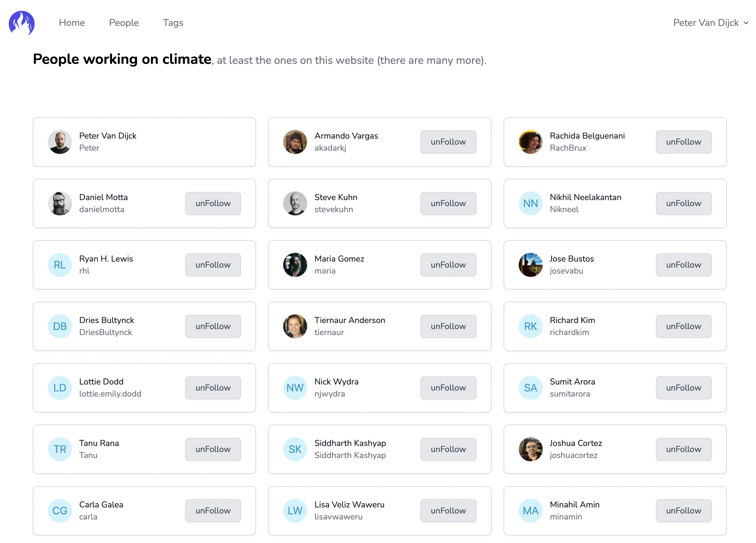The image size is (756, 543).
Task: Click Armando Vargas's profile photo
Action: point(295,142)
